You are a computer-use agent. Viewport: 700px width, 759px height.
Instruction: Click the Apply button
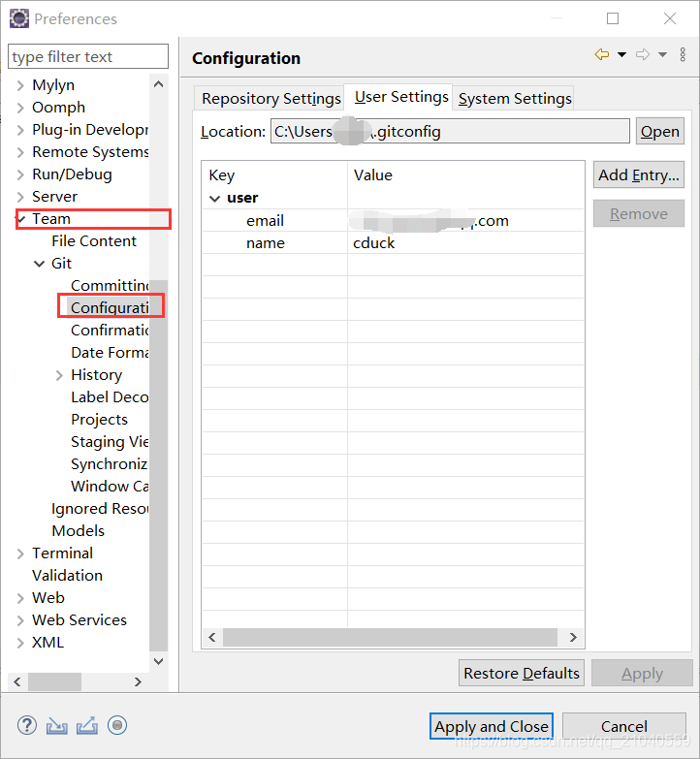click(x=642, y=673)
